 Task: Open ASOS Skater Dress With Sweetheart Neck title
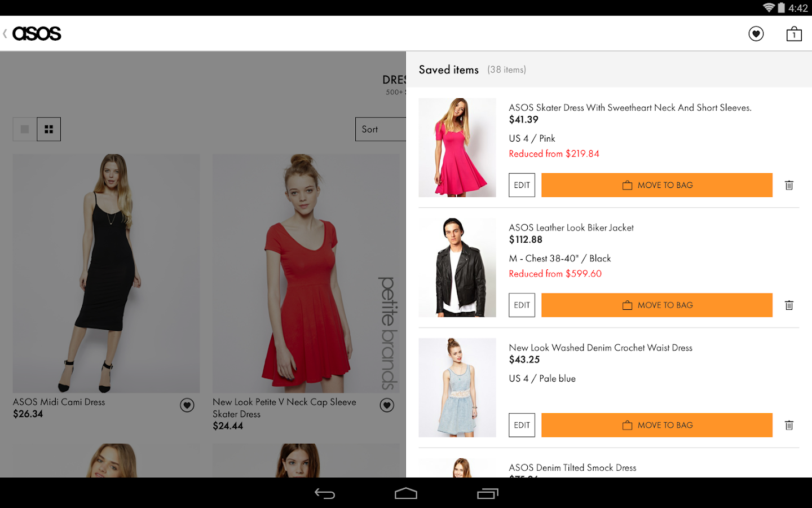630,108
